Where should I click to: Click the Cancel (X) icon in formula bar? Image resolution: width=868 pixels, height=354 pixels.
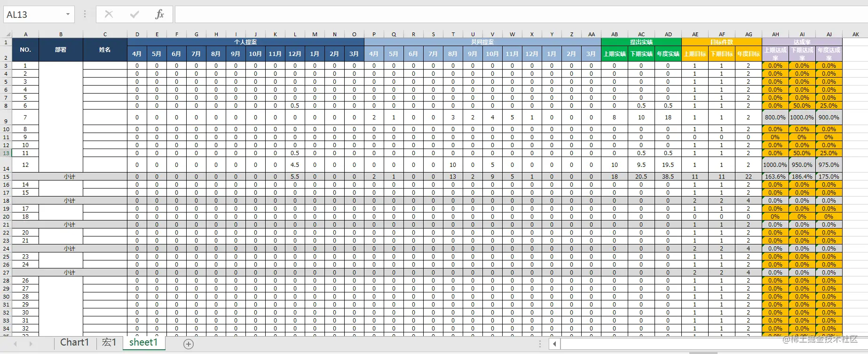pos(109,15)
